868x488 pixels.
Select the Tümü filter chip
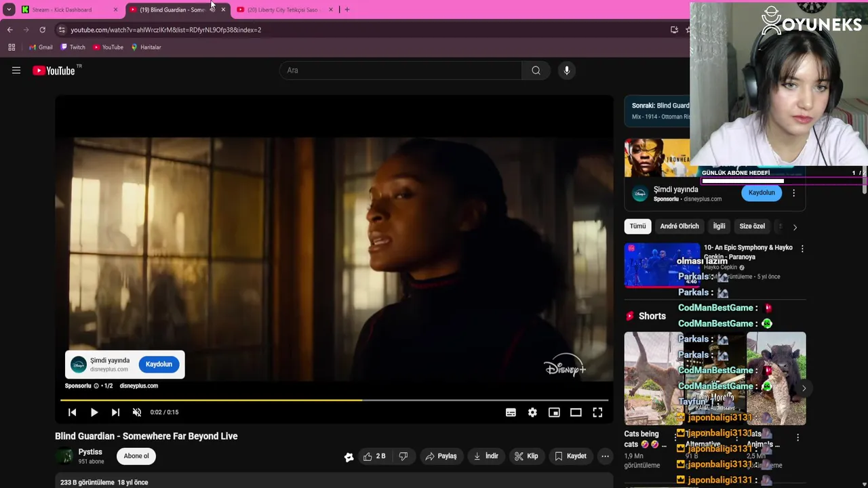[x=637, y=226]
